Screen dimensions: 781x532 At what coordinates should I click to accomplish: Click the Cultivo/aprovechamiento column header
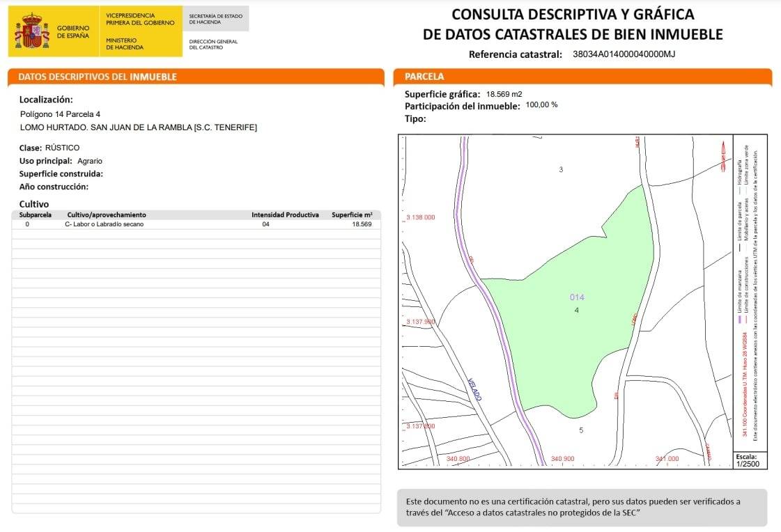point(107,215)
